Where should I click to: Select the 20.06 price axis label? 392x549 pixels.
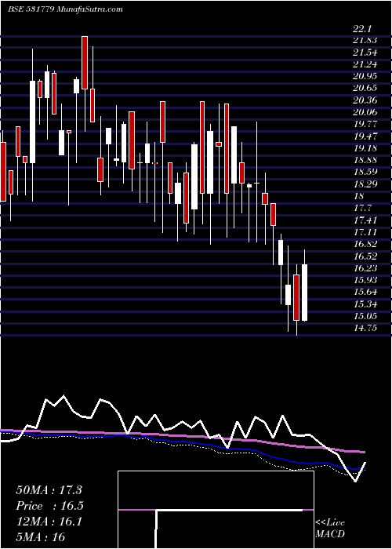365,113
